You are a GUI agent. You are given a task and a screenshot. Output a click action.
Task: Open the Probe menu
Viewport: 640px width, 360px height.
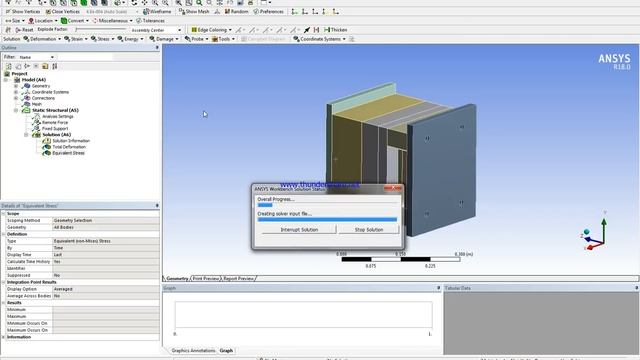[196, 39]
